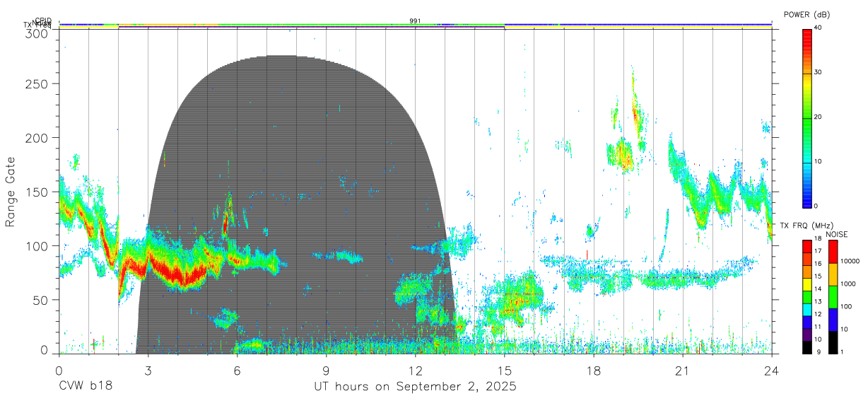Click the 'Range Gate' y-axis label
Image resolution: width=868 pixels, height=401 pixels.
(x=11, y=192)
